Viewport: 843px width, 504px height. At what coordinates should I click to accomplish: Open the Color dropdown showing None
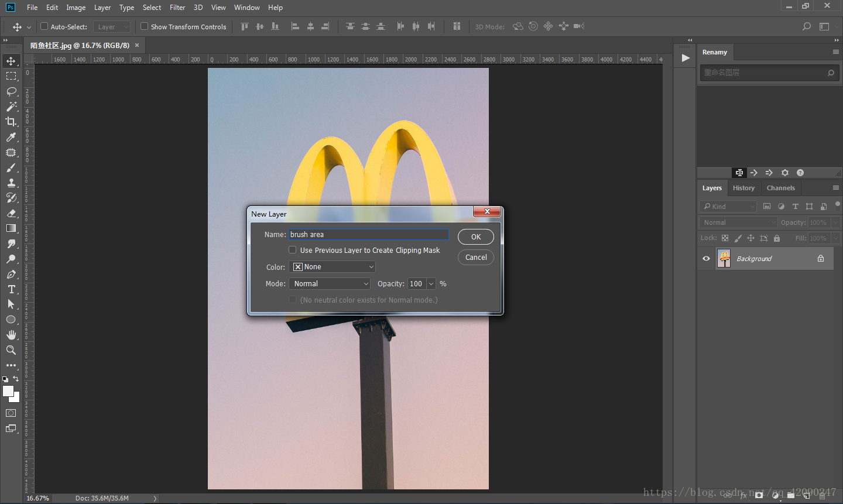coord(332,267)
